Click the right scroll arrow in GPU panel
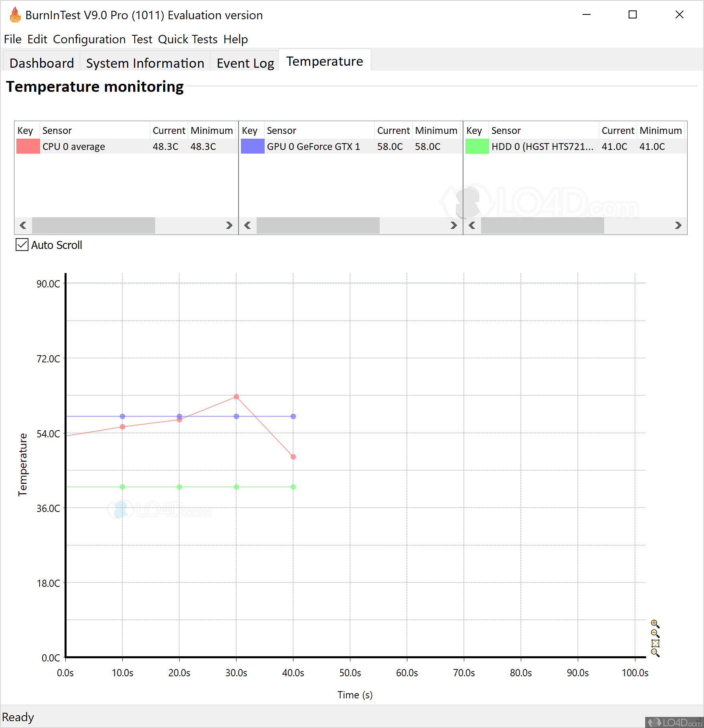The height and width of the screenshot is (728, 704). pos(453,225)
